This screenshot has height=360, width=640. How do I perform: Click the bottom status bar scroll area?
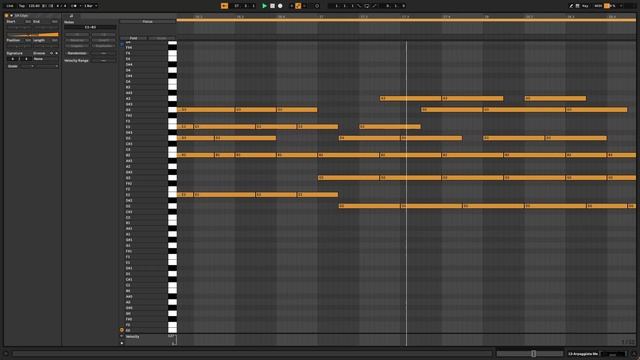[x=252, y=353]
